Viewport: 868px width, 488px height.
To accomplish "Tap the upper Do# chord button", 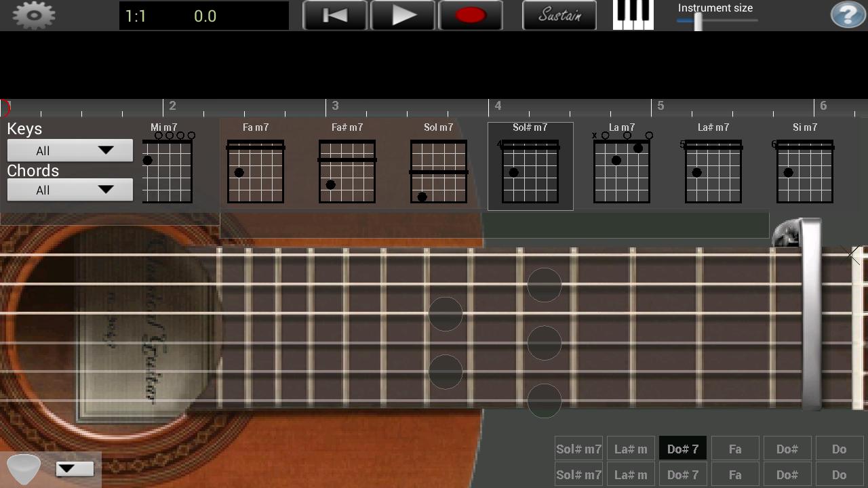I will coord(787,449).
